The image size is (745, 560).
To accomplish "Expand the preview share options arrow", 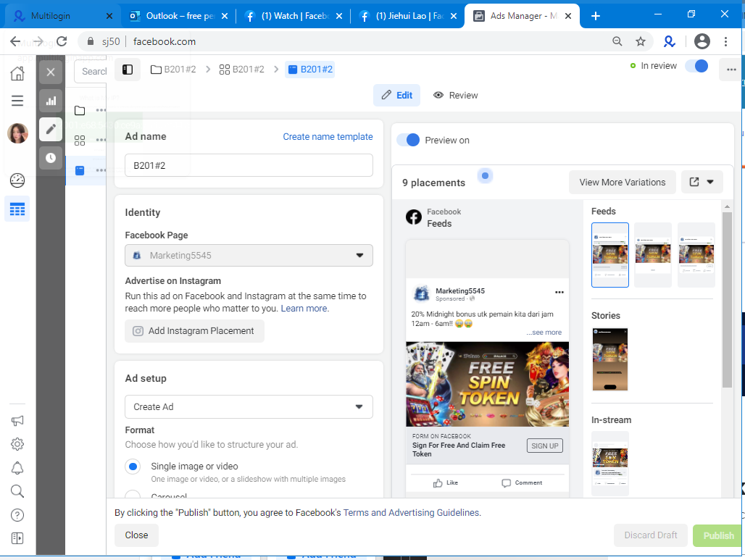I will click(x=710, y=182).
